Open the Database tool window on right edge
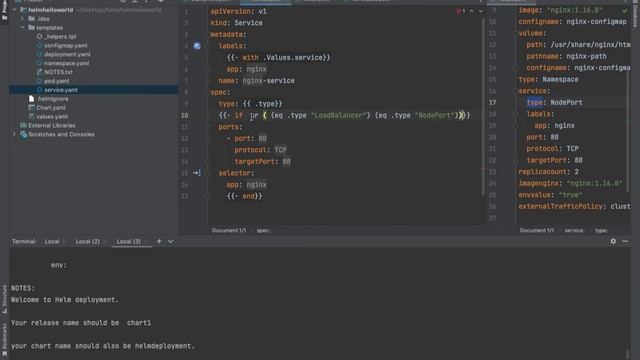640x360 pixels. tap(636, 14)
